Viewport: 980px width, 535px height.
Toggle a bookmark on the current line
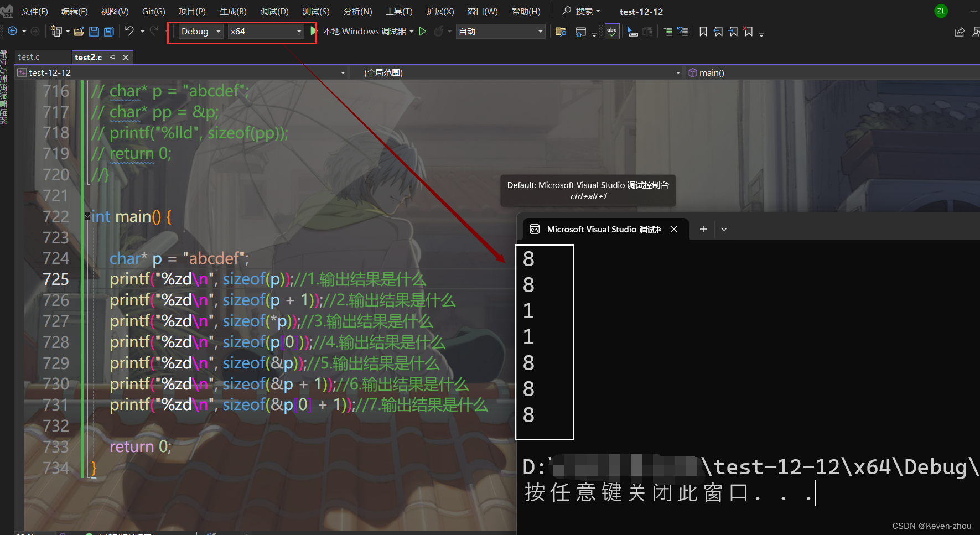pyautogui.click(x=703, y=32)
